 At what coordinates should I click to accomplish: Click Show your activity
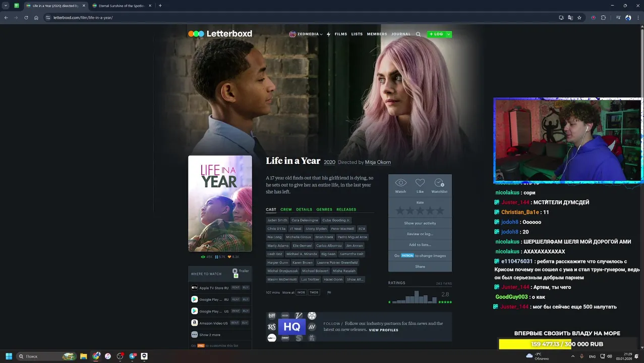click(420, 223)
